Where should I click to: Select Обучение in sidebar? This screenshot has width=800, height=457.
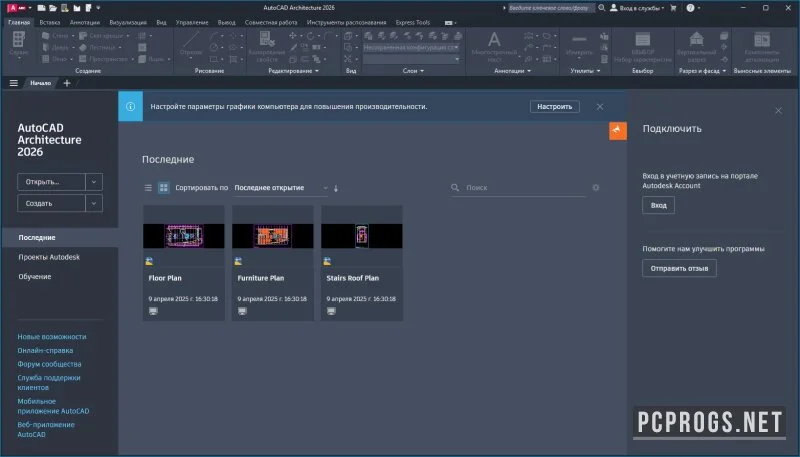click(x=35, y=276)
